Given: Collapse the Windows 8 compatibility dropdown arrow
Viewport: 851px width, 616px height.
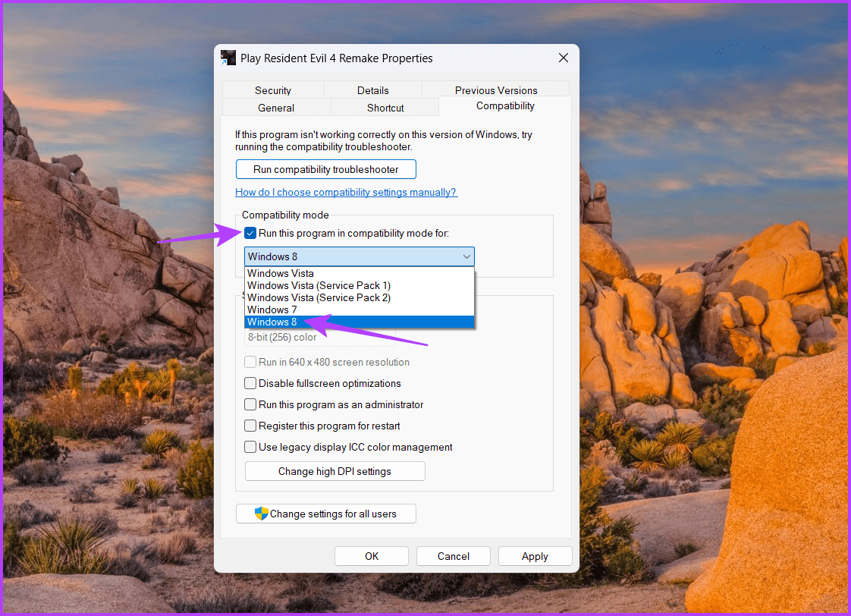Looking at the screenshot, I should [466, 256].
